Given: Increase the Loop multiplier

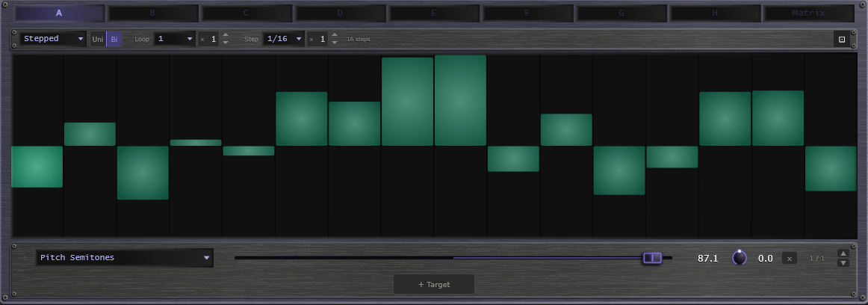Looking at the screenshot, I should click(x=226, y=35).
